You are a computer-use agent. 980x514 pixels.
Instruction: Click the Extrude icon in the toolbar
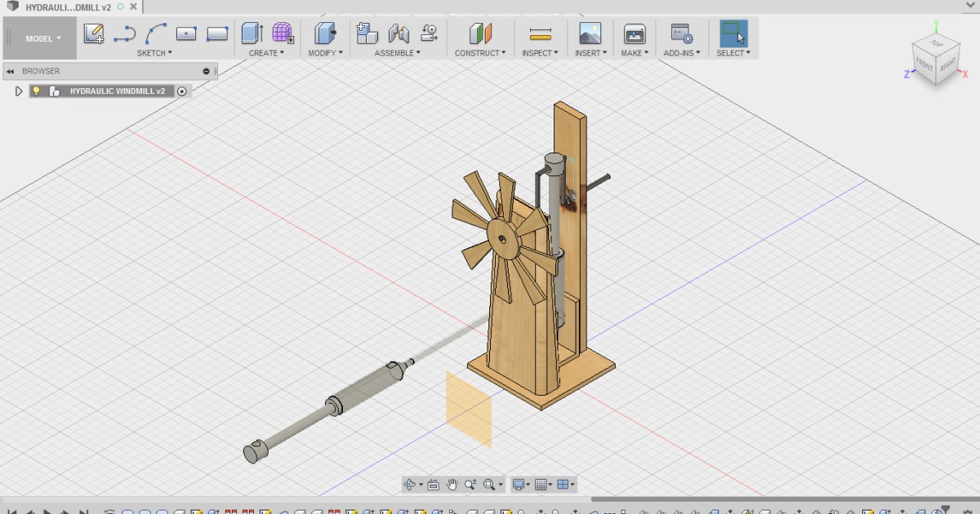click(250, 34)
